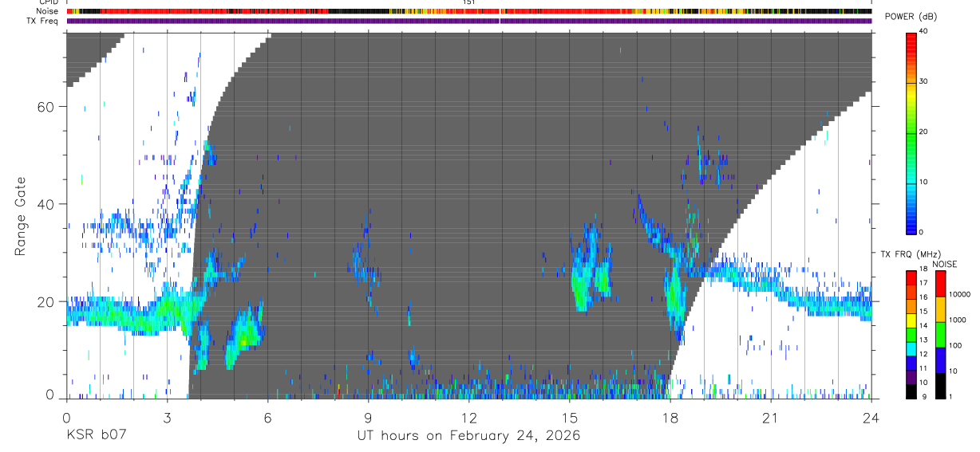The height and width of the screenshot is (452, 980).
Task: Click the 9 tick on the UT hours axis
Action: [368, 416]
